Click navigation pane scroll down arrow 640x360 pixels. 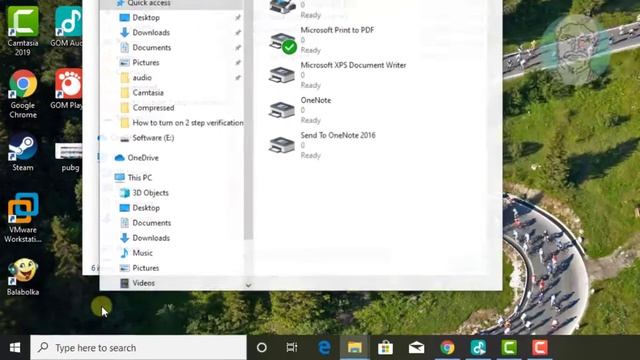tap(248, 285)
